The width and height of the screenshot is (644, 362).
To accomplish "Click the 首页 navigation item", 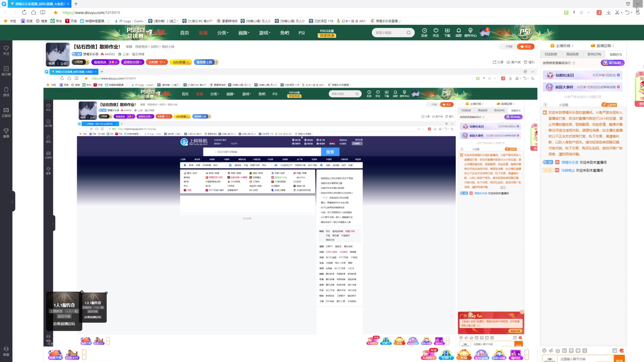I will coord(184,33).
